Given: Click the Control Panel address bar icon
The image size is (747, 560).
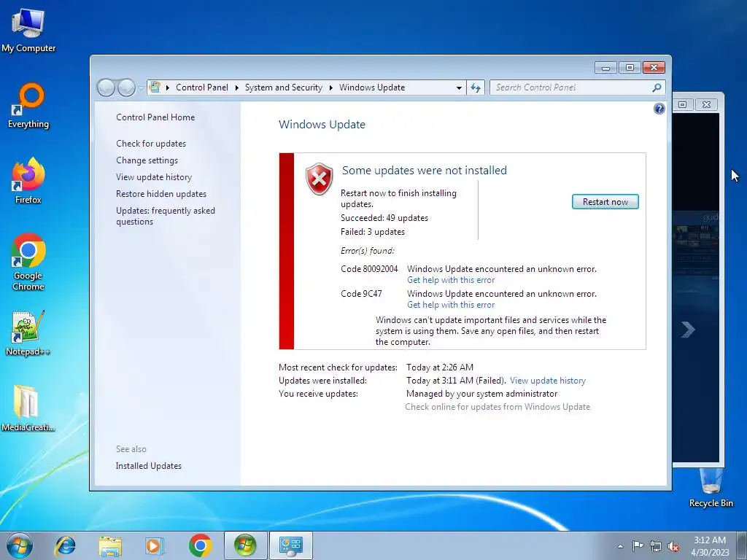Looking at the screenshot, I should point(155,87).
